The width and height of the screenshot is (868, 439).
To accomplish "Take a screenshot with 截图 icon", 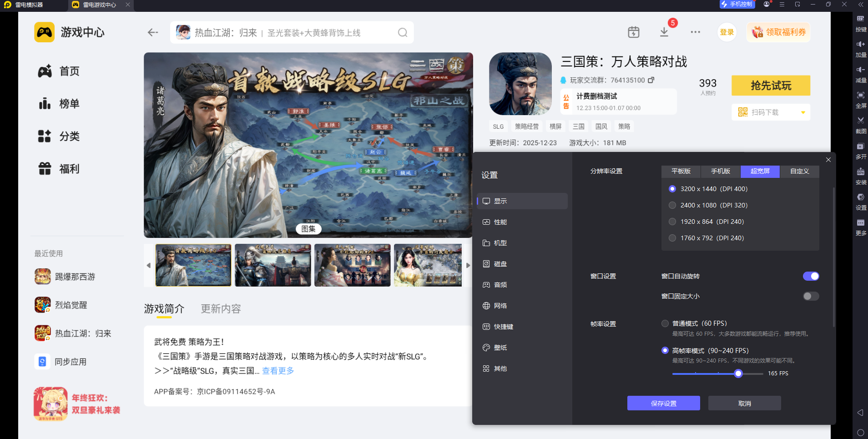I will click(861, 125).
